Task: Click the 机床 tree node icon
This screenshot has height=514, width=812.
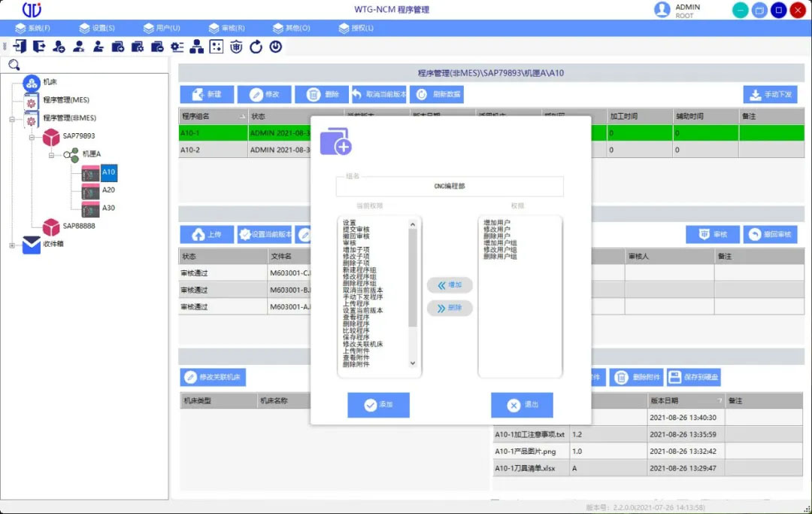Action: [x=32, y=82]
